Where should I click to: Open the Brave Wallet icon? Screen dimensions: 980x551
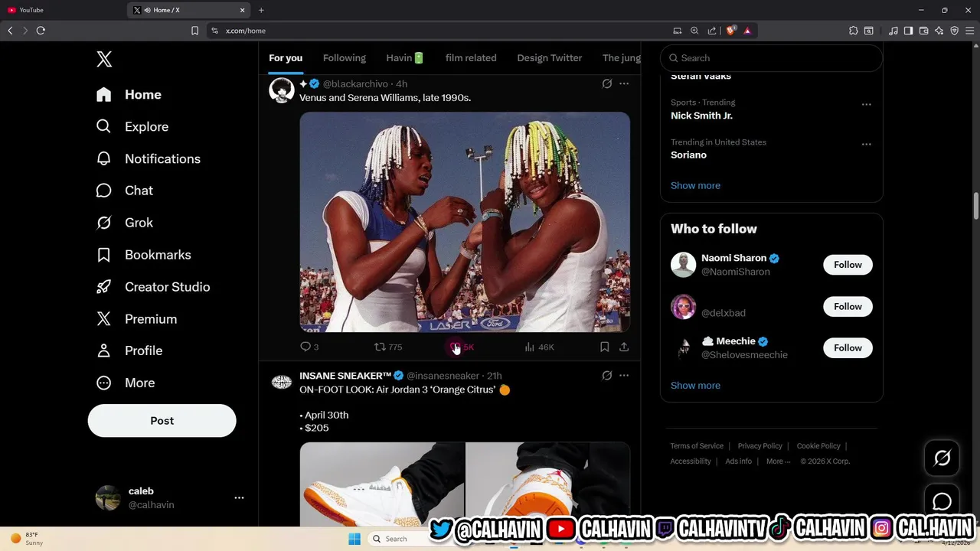(924, 31)
